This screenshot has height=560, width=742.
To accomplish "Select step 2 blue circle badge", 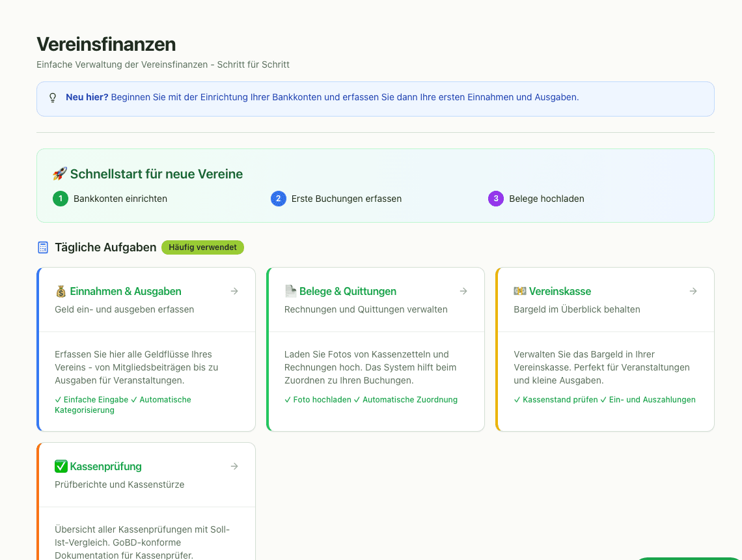I will tap(279, 199).
